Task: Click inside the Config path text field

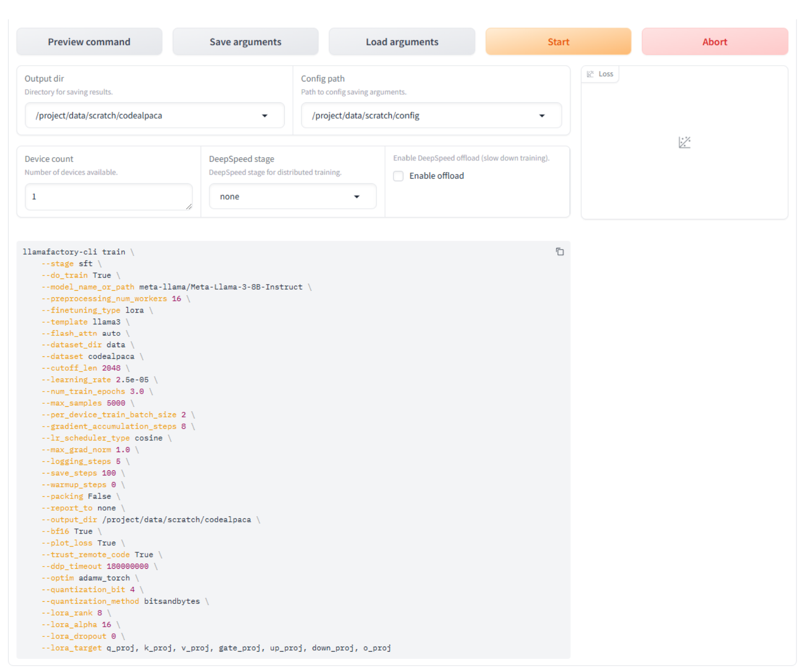Action: 418,116
